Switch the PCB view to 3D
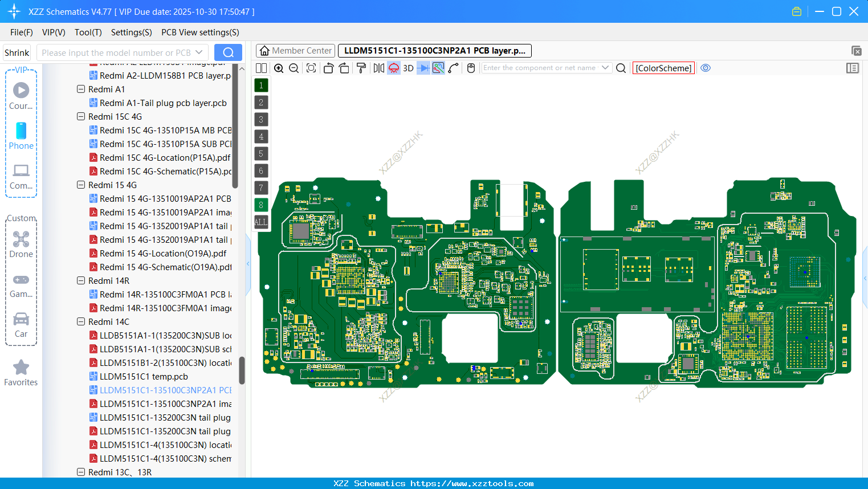The height and width of the screenshot is (489, 868). click(x=407, y=68)
